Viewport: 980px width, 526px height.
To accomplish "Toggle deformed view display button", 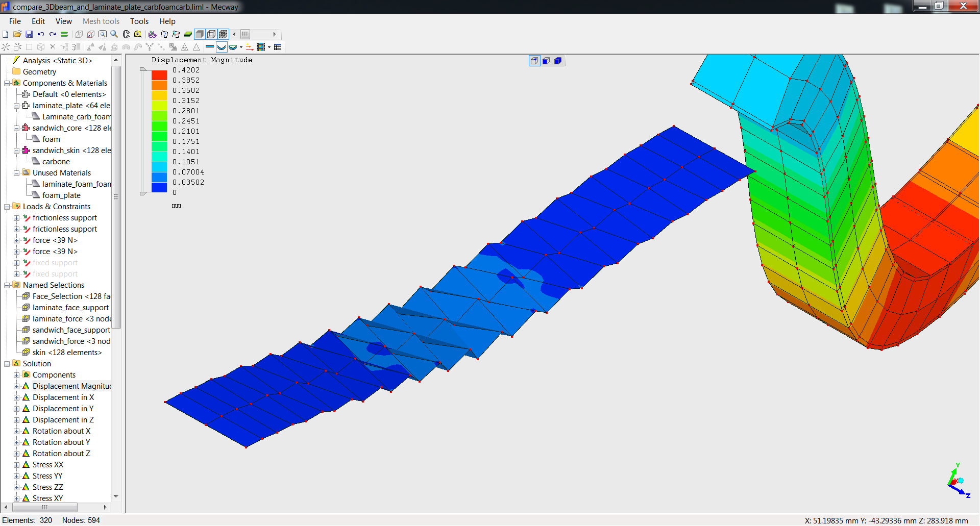I will (x=222, y=47).
